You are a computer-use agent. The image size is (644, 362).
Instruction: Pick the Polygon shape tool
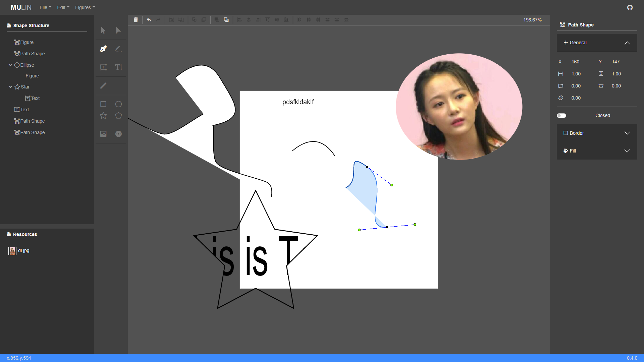click(118, 116)
